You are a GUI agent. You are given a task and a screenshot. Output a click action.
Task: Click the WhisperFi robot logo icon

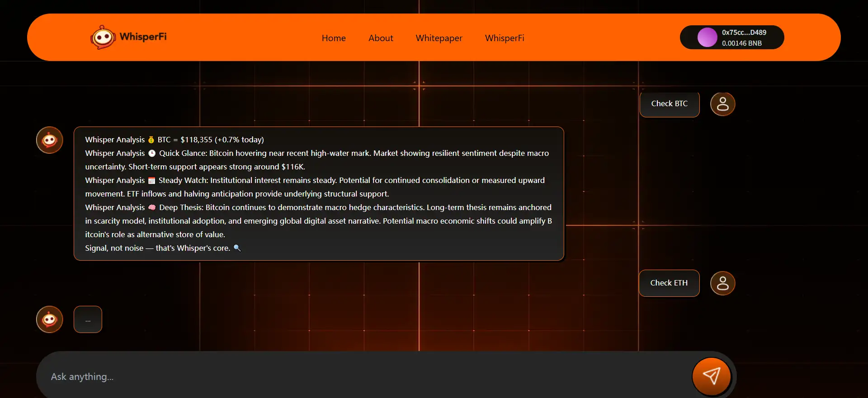point(103,37)
